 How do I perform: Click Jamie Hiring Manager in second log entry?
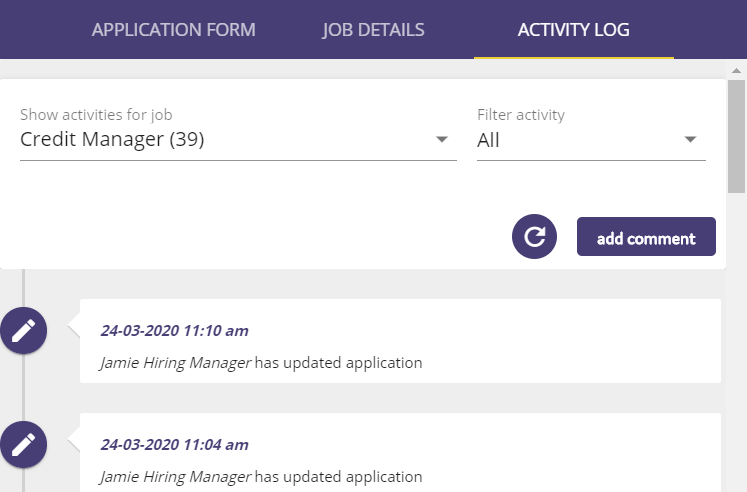pyautogui.click(x=175, y=477)
